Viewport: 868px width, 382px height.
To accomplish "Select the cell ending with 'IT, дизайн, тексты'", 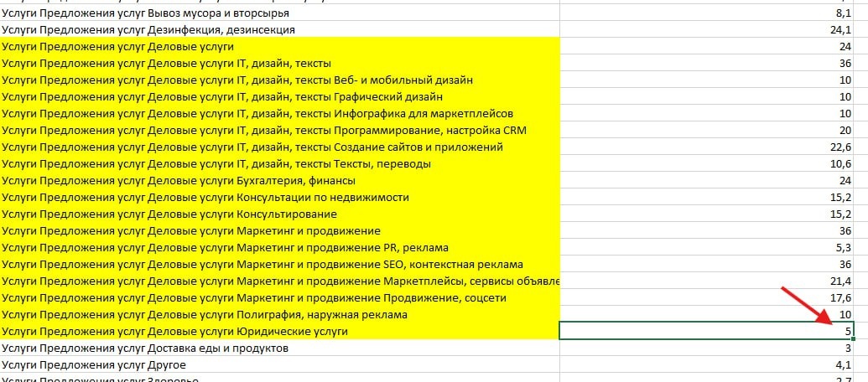I will pos(279,63).
